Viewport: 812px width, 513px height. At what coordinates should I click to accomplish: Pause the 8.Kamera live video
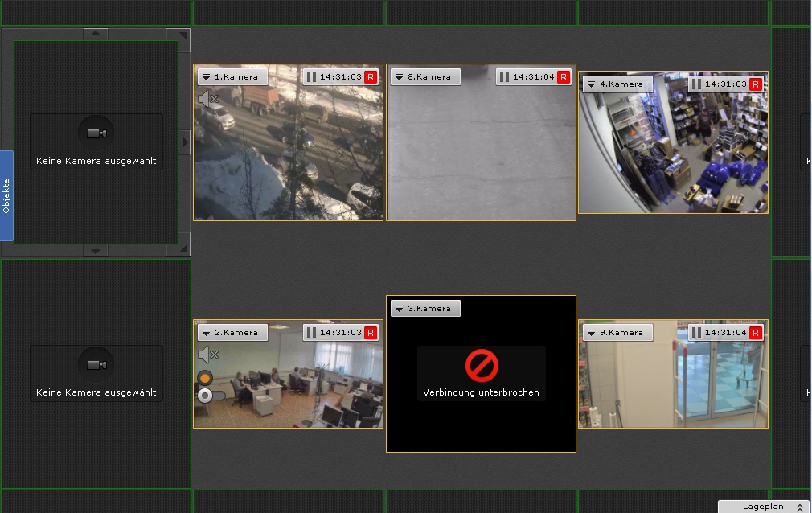504,77
